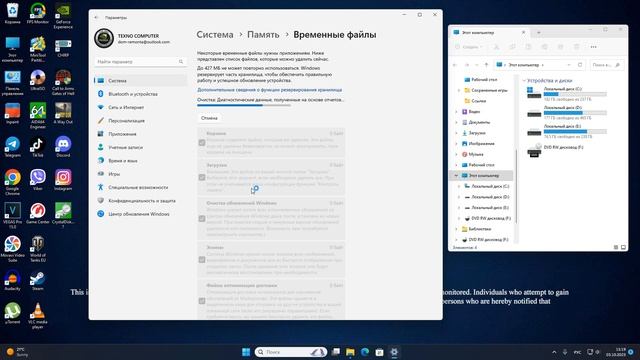Add a new tab in File Explorer
The width and height of the screenshot is (640, 360).
click(x=538, y=32)
